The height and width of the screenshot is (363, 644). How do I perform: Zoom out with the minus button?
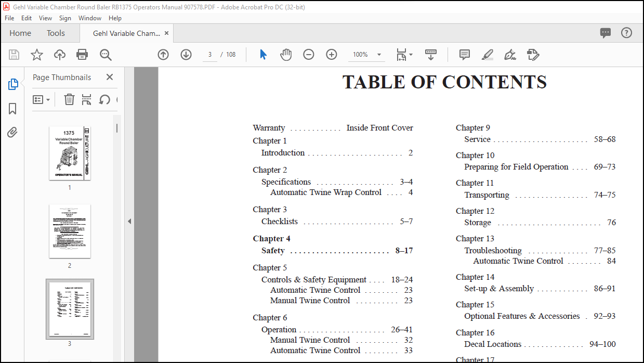point(309,55)
